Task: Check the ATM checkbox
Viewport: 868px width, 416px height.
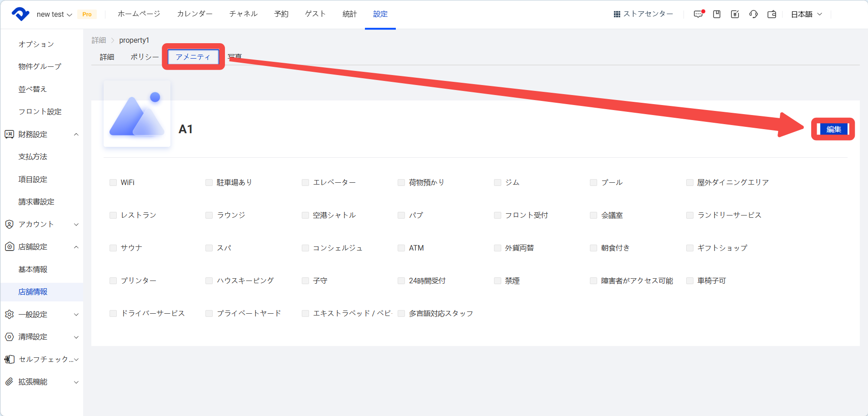Action: [401, 248]
